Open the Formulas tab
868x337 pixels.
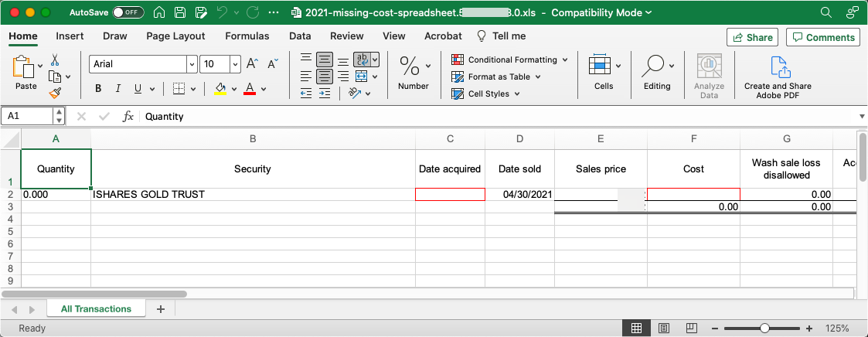point(247,36)
